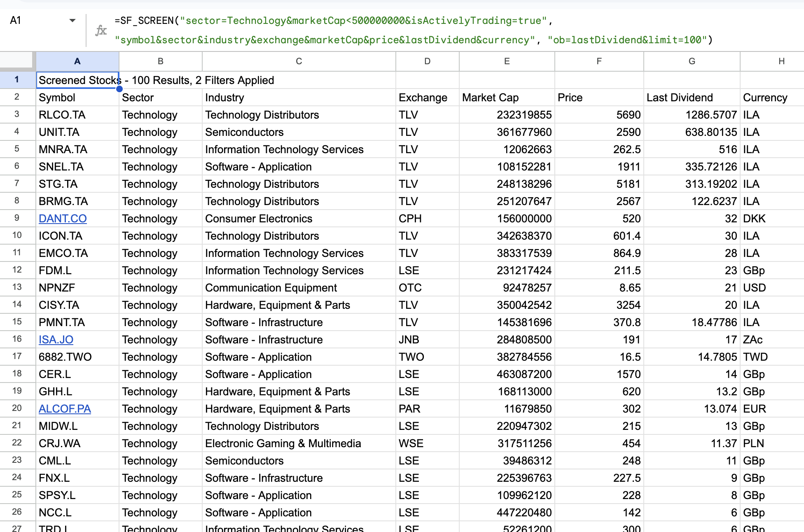Image resolution: width=804 pixels, height=532 pixels.
Task: Select column D header
Action: 428,61
